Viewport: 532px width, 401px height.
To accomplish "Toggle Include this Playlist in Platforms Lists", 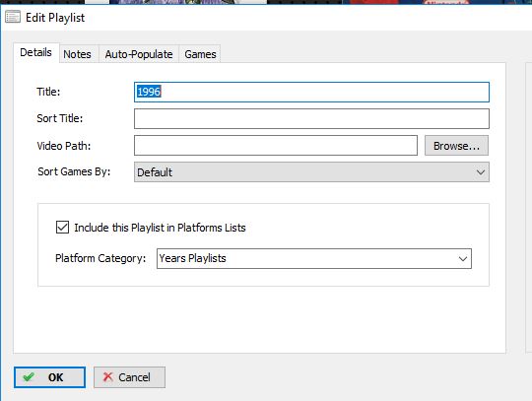I will pyautogui.click(x=62, y=228).
